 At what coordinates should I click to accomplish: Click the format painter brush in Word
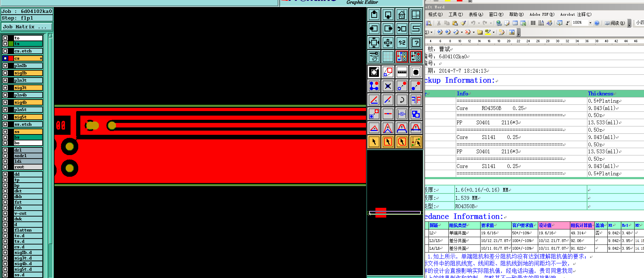463,23
